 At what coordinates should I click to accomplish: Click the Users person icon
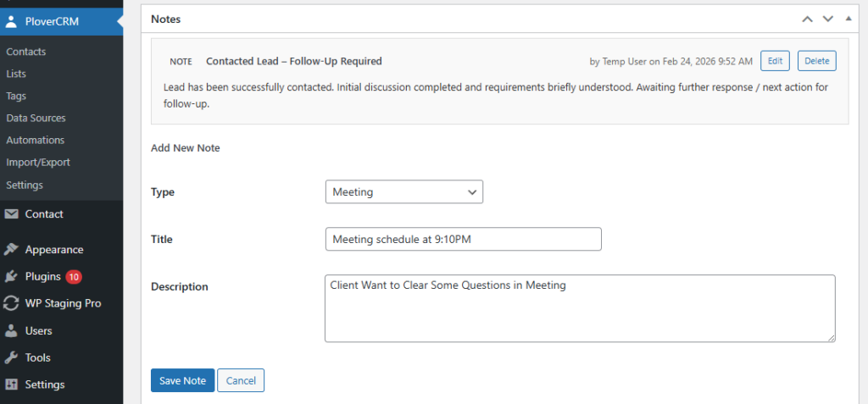[12, 331]
